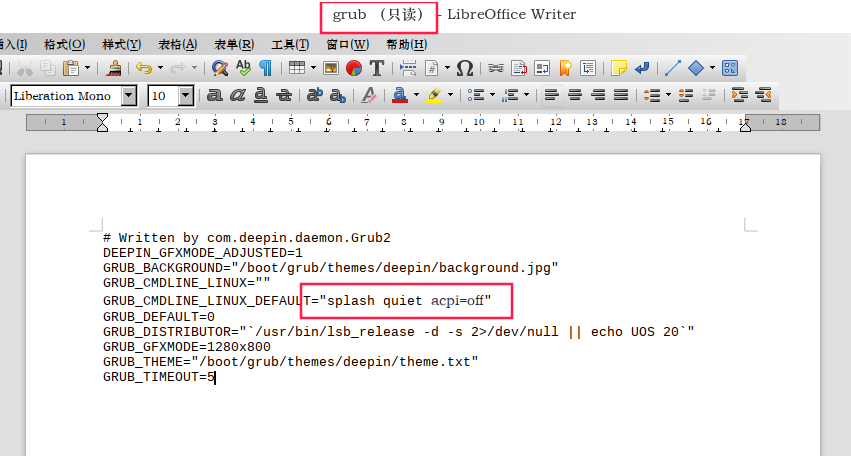Click the Insert Line tool icon
The image size is (851, 456).
[x=672, y=68]
